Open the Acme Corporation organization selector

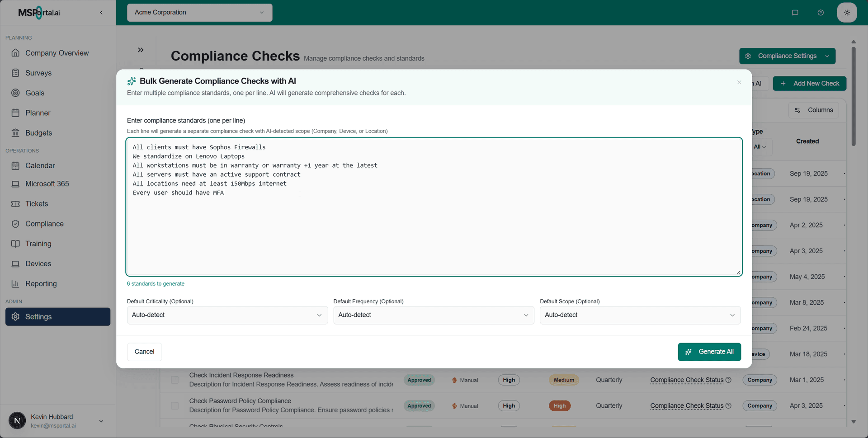[199, 12]
